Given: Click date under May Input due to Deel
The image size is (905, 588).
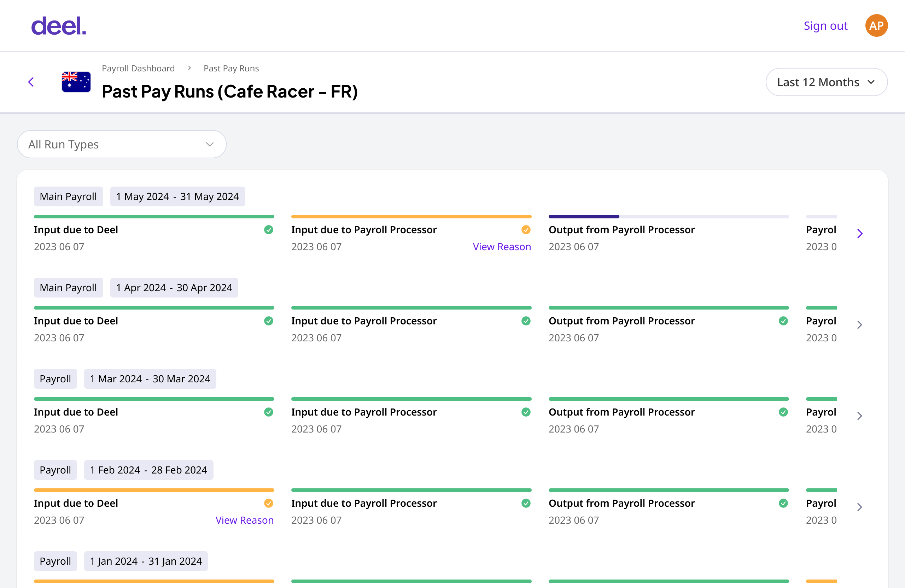Looking at the screenshot, I should click(59, 247).
